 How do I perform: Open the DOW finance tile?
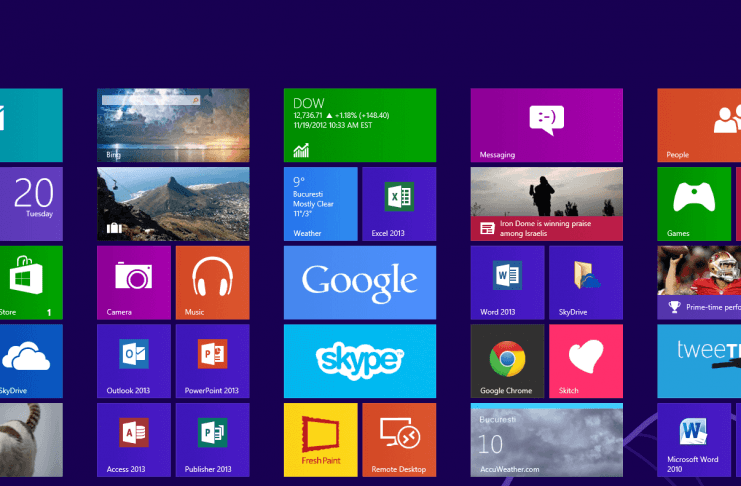pos(360,125)
